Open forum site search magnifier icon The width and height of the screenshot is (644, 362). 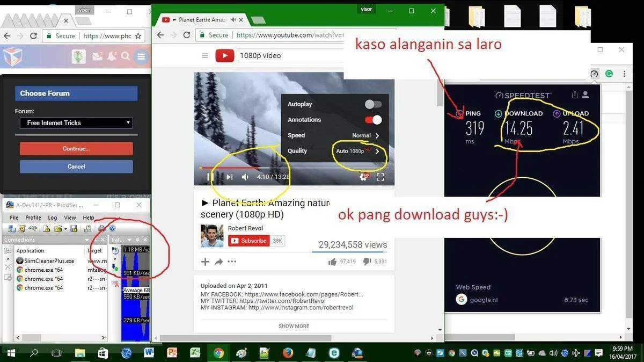point(126,56)
